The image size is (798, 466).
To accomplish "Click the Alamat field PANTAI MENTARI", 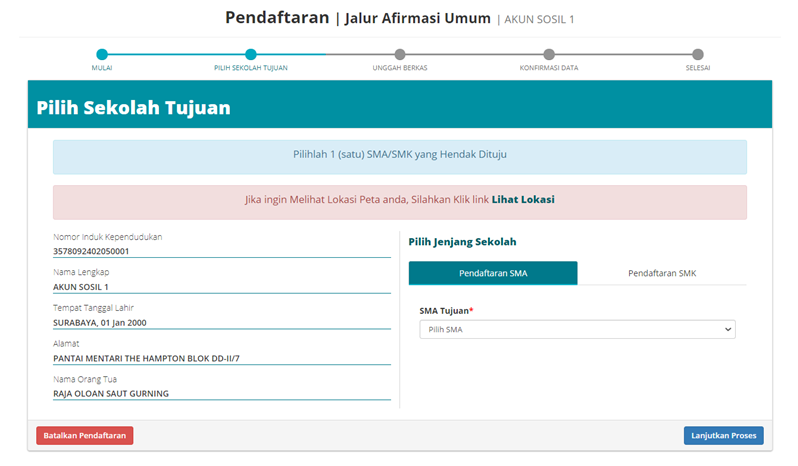I will tap(222, 358).
